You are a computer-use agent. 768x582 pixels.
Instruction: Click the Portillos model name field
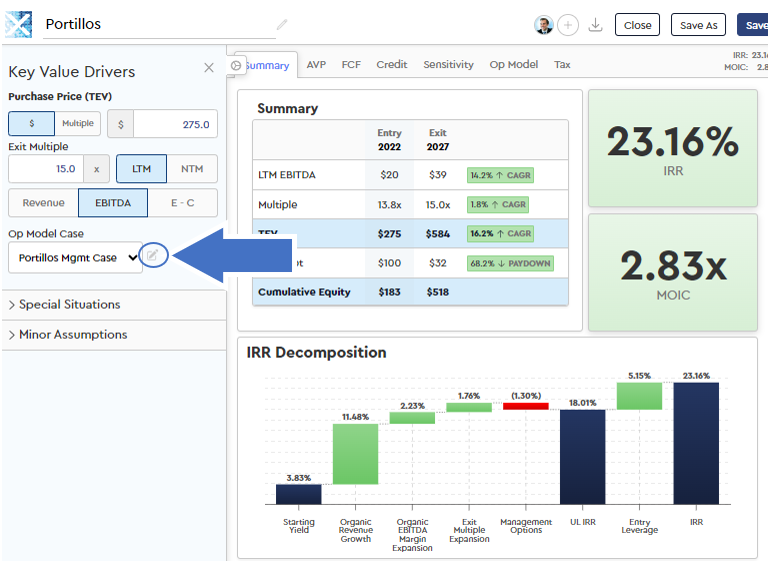click(159, 24)
